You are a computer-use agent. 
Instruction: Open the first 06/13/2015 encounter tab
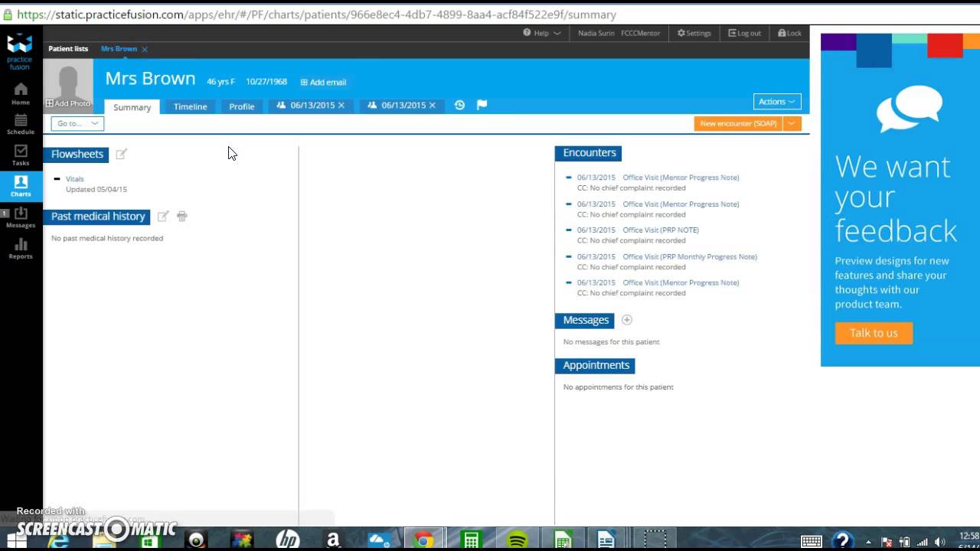[312, 106]
